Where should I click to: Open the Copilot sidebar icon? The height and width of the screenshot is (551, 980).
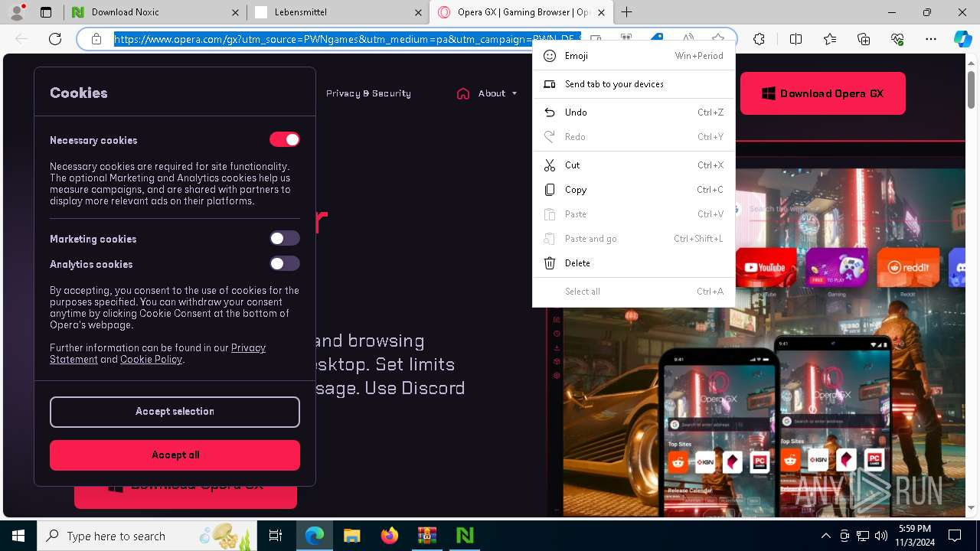click(x=962, y=39)
